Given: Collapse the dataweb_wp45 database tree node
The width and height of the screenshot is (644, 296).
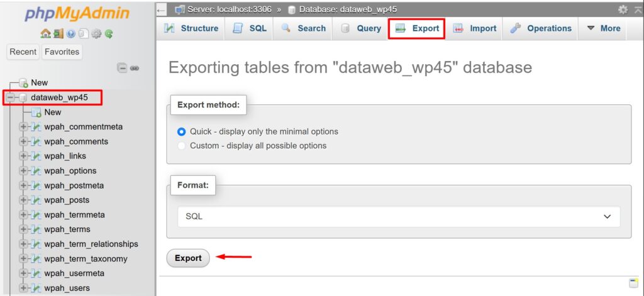Looking at the screenshot, I should (10, 97).
